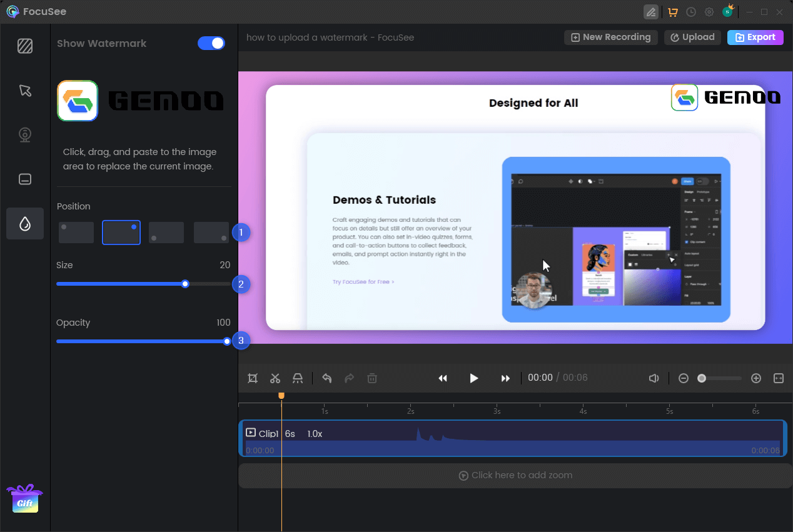This screenshot has width=793, height=532.
Task: Set watermark position to top-right
Action: tap(121, 233)
